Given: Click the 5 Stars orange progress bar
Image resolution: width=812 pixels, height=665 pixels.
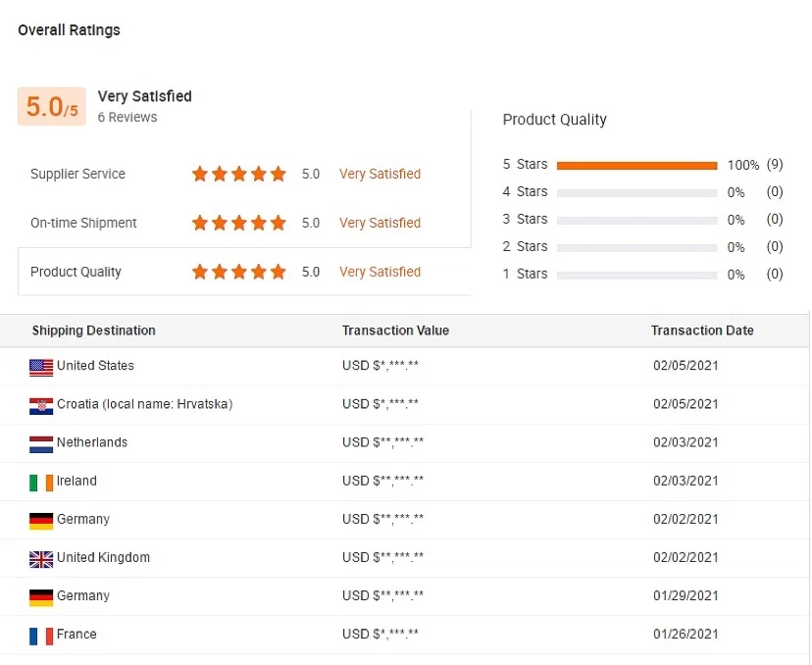Looking at the screenshot, I should 636,165.
